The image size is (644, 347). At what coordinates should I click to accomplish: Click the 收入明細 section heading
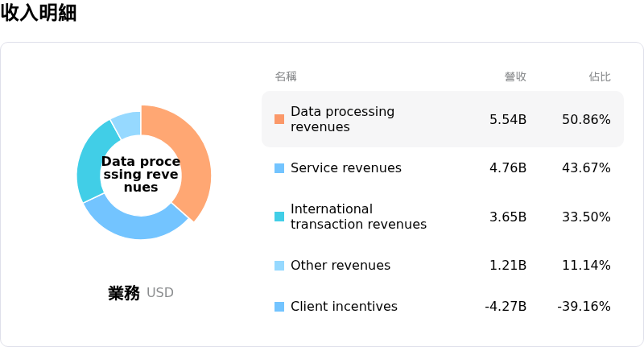click(39, 12)
